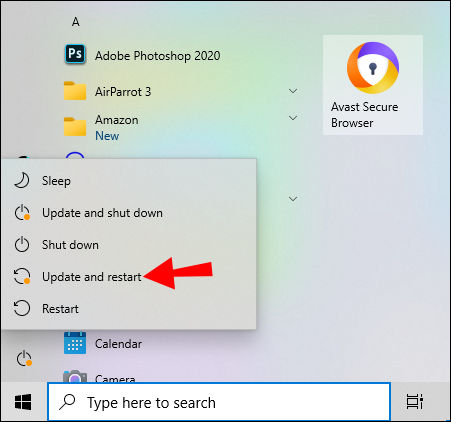
Task: Open the Adobe Photoshop 2020 icon
Action: pyautogui.click(x=75, y=54)
